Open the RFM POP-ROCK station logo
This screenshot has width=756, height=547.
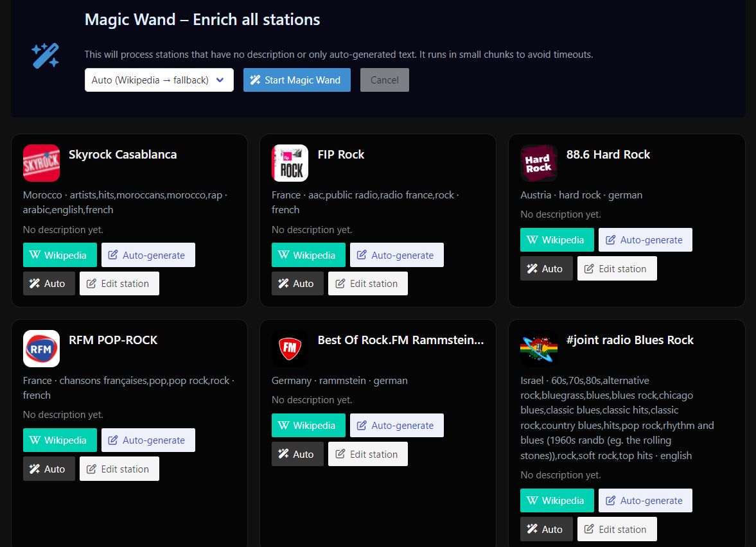coord(42,349)
